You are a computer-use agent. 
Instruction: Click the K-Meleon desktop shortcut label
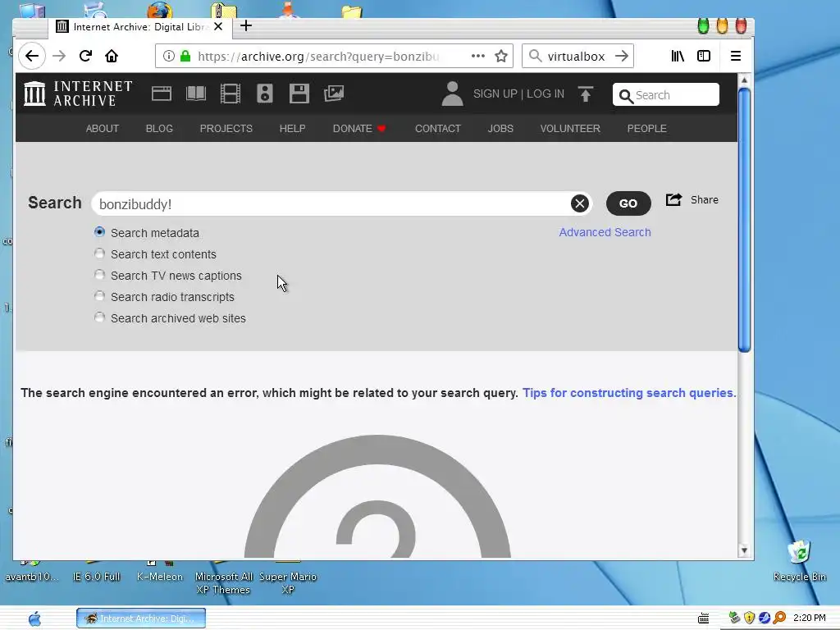click(160, 577)
